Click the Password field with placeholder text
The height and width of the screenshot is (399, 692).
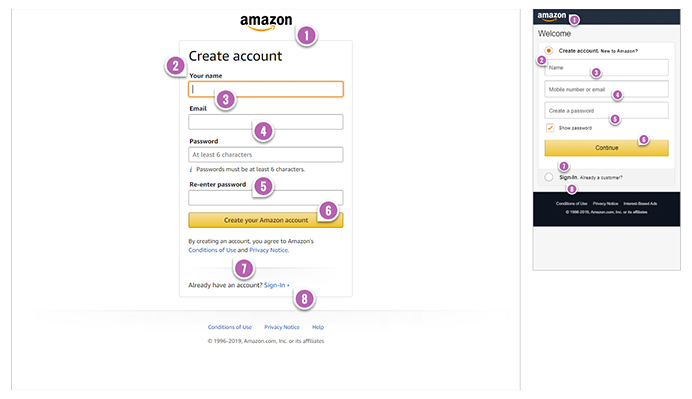[266, 154]
